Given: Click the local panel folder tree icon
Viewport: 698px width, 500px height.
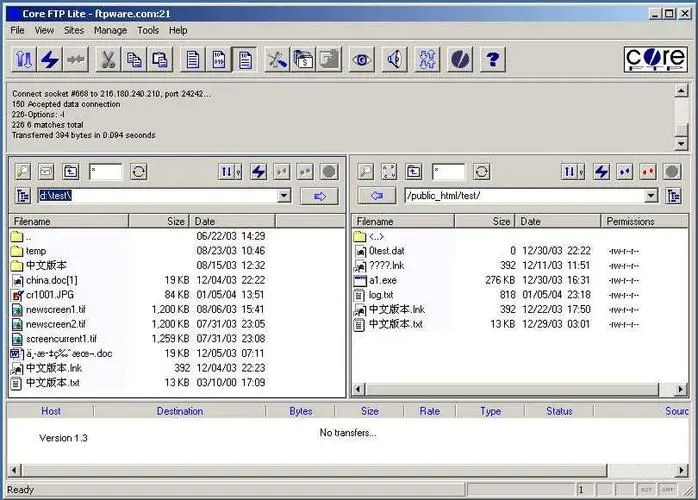Looking at the screenshot, I should click(23, 195).
